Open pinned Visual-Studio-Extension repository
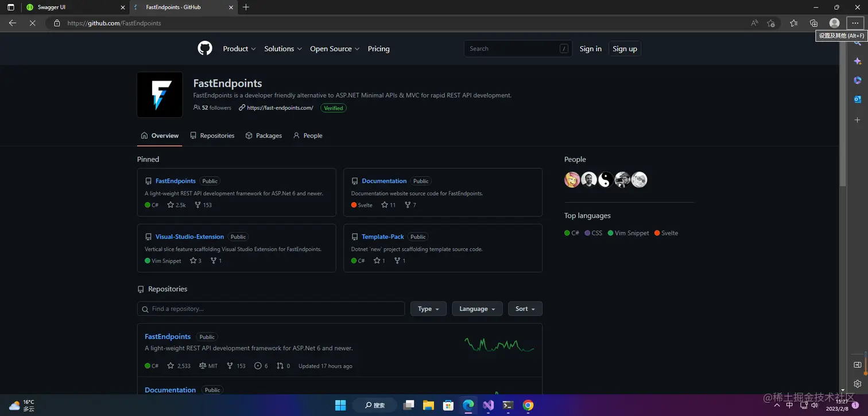 pyautogui.click(x=189, y=237)
